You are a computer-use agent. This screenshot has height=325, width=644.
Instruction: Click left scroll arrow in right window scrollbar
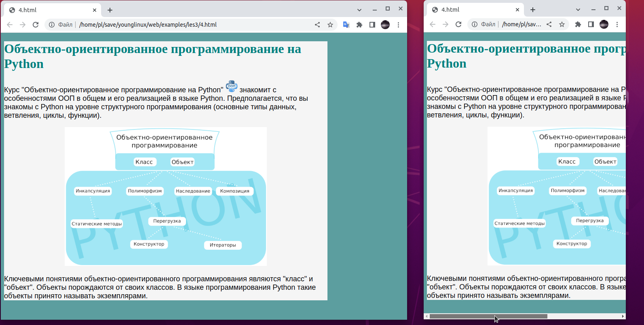click(427, 317)
